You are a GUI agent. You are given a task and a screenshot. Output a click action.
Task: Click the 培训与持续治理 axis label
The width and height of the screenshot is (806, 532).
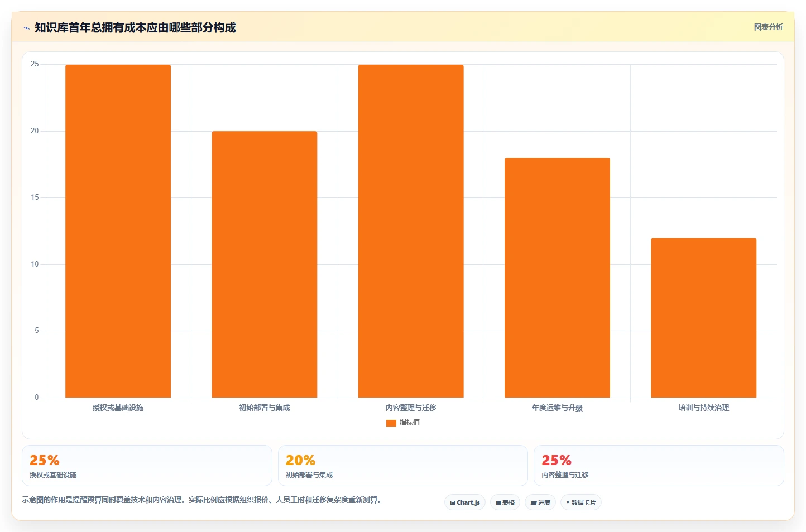point(703,408)
